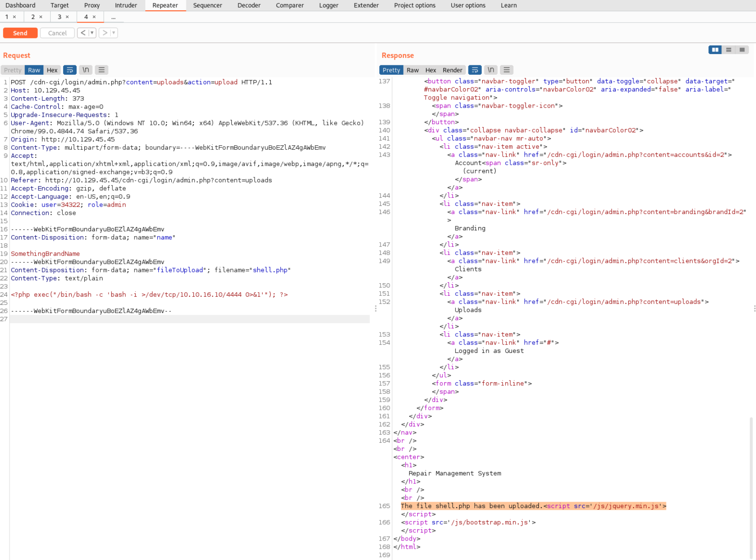Switch Response view to Raw
Image resolution: width=756 pixels, height=560 pixels.
click(x=413, y=70)
